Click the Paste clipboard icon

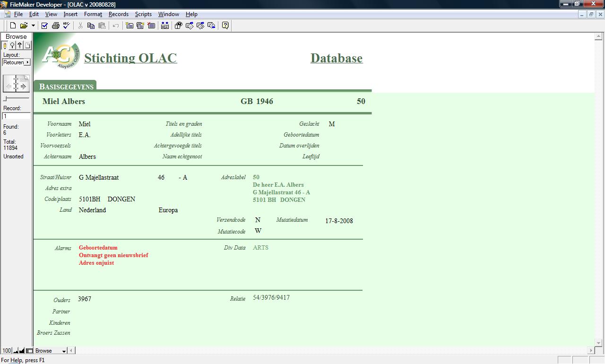(x=102, y=26)
